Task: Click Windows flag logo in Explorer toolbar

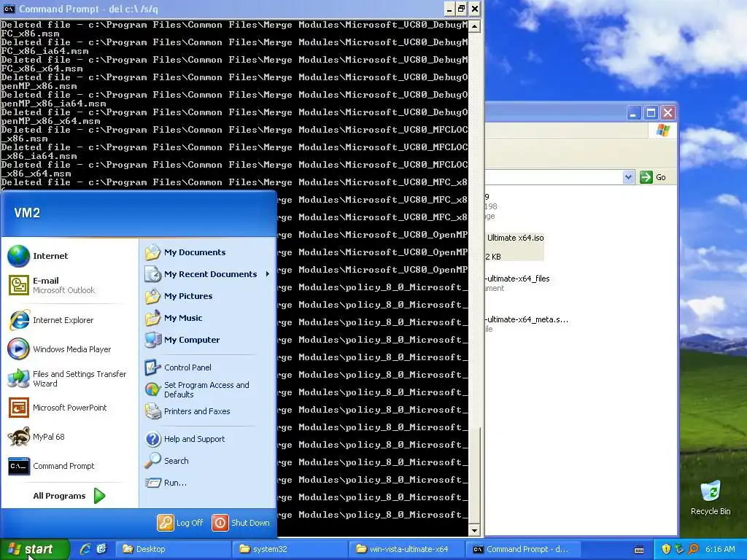Action: pos(662,131)
